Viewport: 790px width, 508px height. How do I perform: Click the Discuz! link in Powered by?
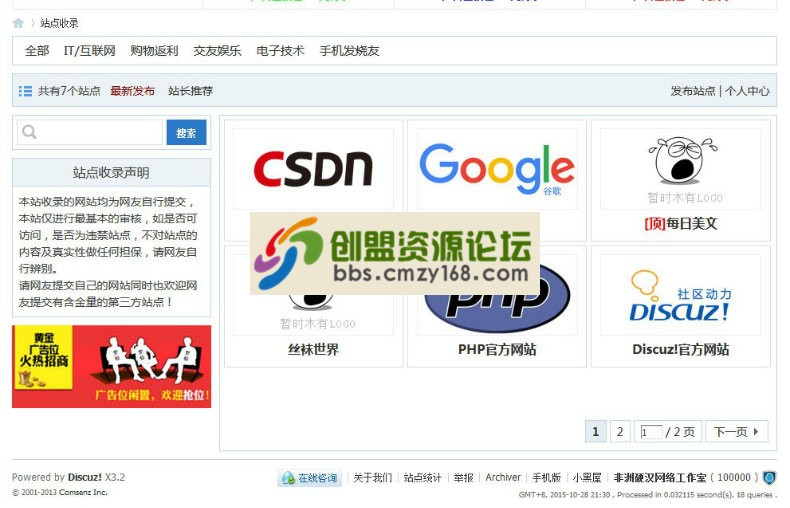tap(85, 477)
